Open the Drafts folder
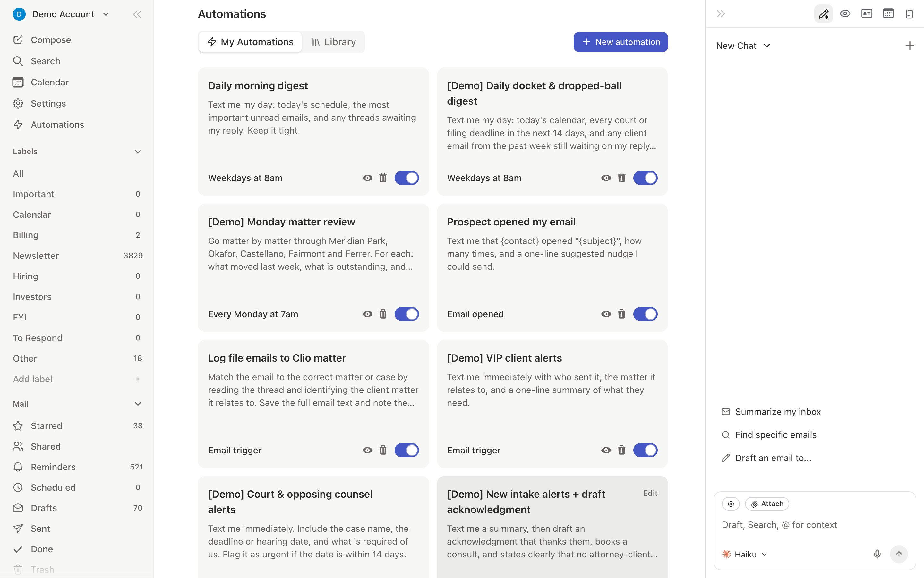The height and width of the screenshot is (578, 924). [x=78, y=508]
